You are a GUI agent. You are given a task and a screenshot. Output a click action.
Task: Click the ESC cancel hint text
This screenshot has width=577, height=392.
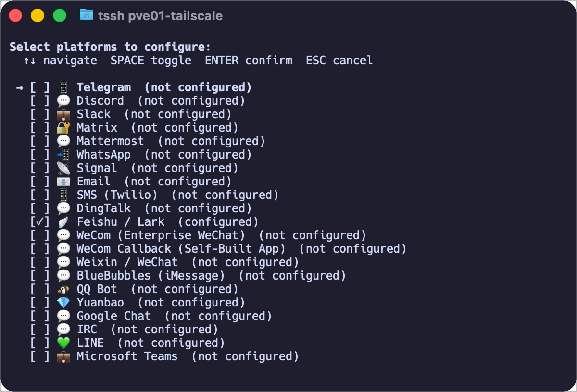coord(339,61)
